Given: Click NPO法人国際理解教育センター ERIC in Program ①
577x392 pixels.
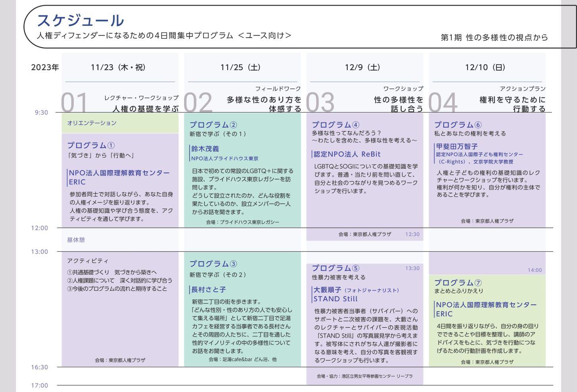Looking at the screenshot, I should coord(119,178).
